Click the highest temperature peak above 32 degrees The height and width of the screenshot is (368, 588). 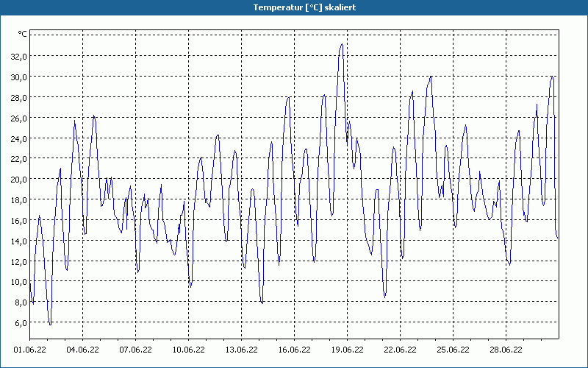coord(342,44)
